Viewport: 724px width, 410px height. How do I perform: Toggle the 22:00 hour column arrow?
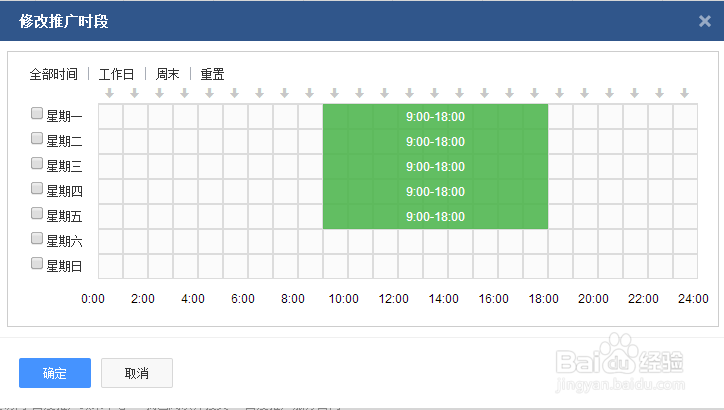pyautogui.click(x=660, y=93)
